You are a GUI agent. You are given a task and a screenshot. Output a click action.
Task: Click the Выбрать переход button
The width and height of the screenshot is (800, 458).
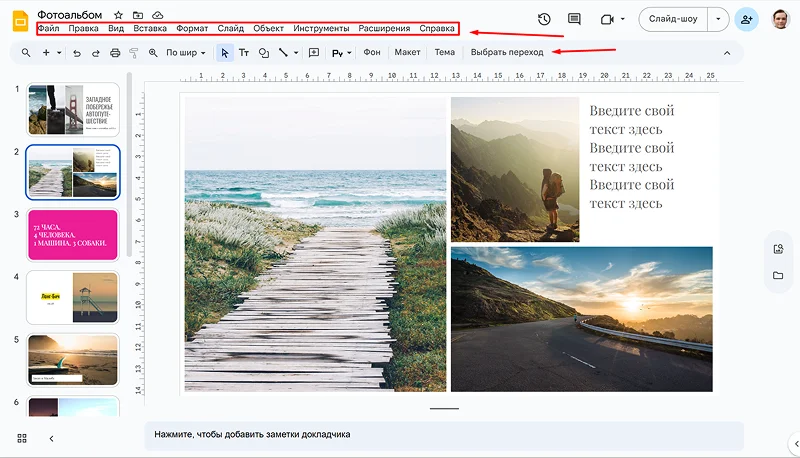coord(507,52)
